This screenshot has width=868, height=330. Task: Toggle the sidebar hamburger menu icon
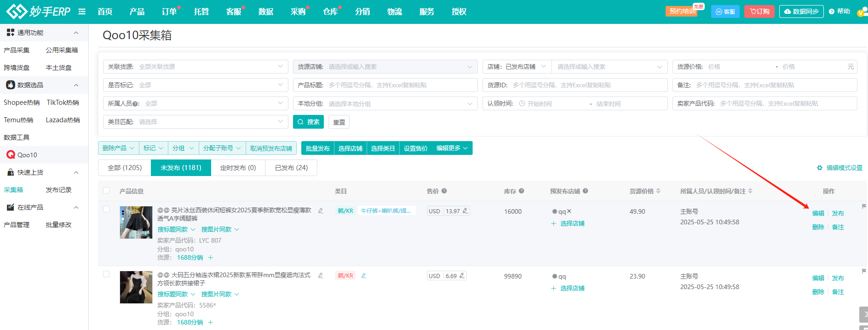pos(82,11)
